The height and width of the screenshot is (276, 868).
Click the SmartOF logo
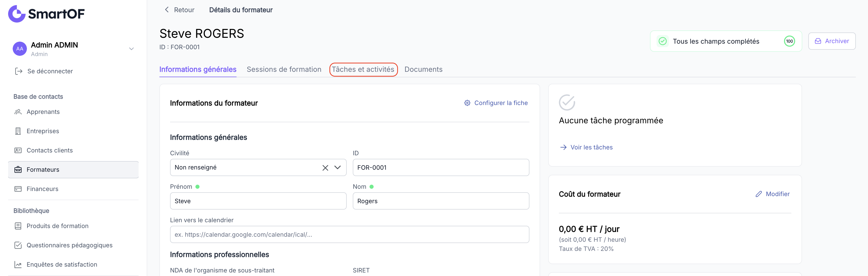pyautogui.click(x=46, y=14)
